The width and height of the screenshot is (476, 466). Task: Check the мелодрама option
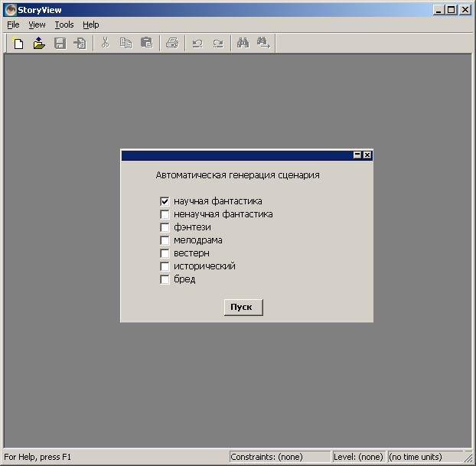165,240
